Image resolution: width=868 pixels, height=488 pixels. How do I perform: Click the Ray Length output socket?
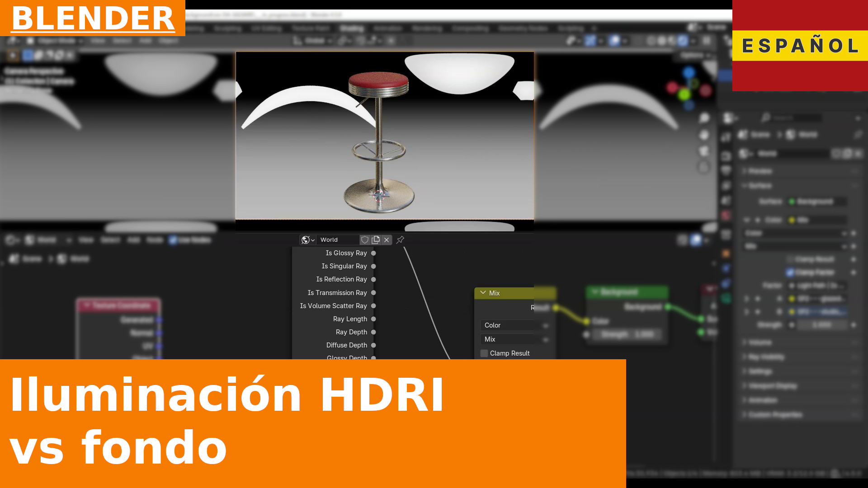pyautogui.click(x=373, y=319)
